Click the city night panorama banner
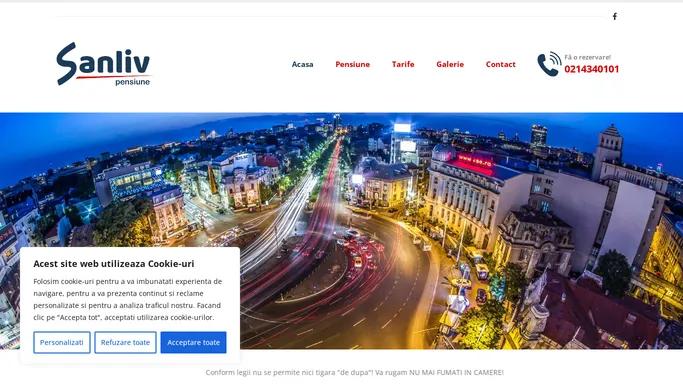This screenshot has height=384, width=683. tap(342, 231)
